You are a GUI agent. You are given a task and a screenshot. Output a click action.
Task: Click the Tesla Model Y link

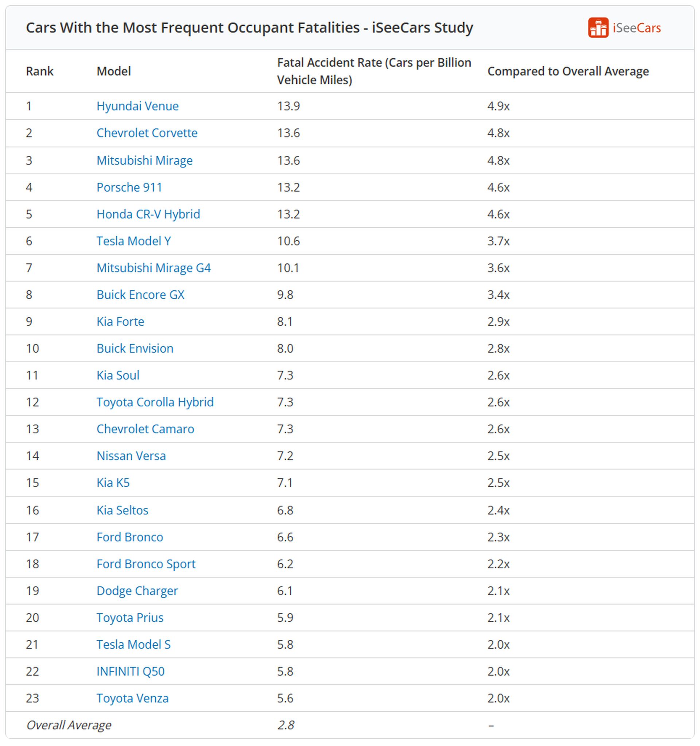(133, 241)
